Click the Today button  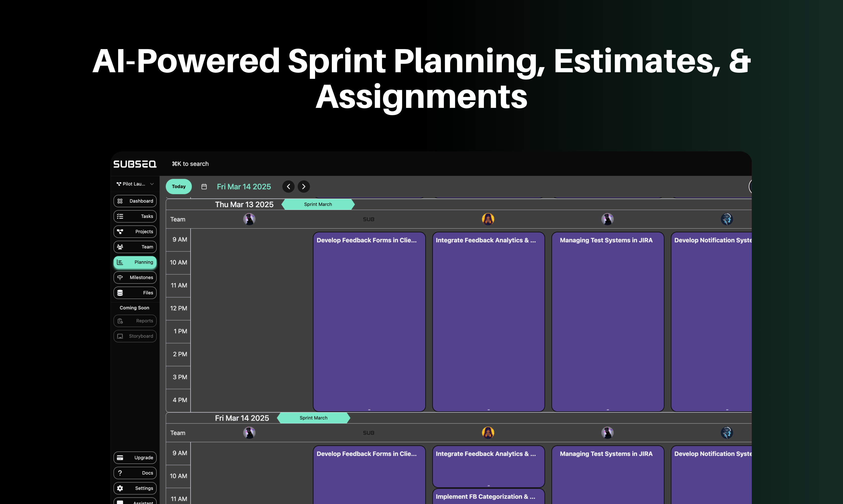coord(179,186)
